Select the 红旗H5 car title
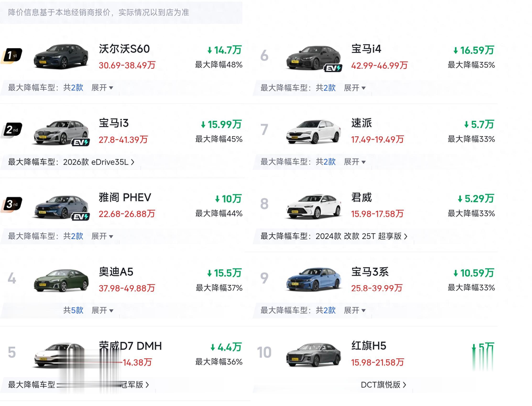The width and height of the screenshot is (532, 406). [369, 345]
